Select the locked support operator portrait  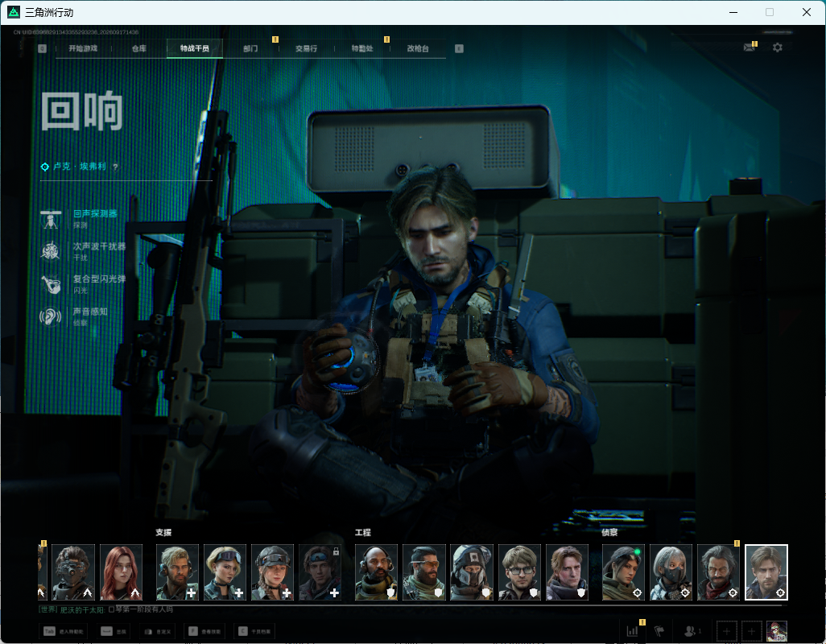point(320,572)
